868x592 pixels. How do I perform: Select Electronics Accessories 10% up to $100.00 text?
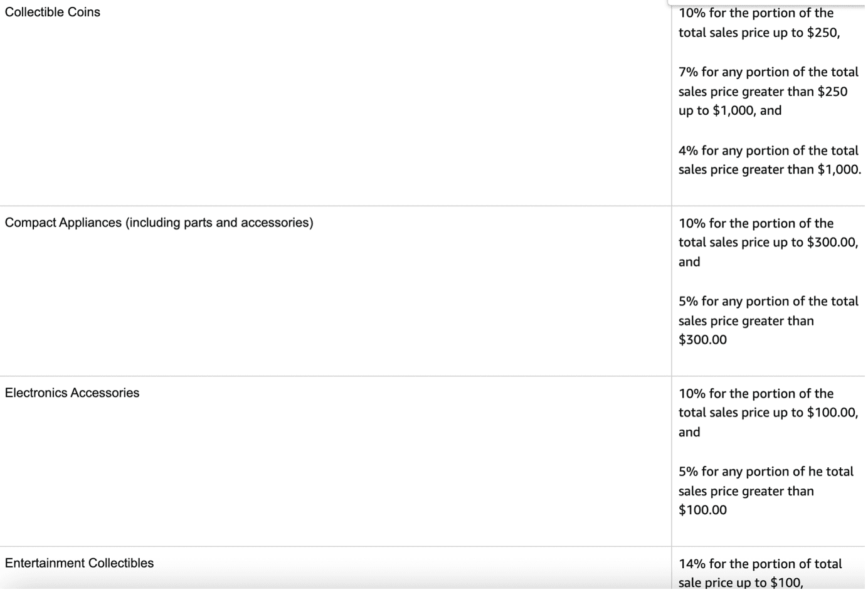(x=768, y=412)
